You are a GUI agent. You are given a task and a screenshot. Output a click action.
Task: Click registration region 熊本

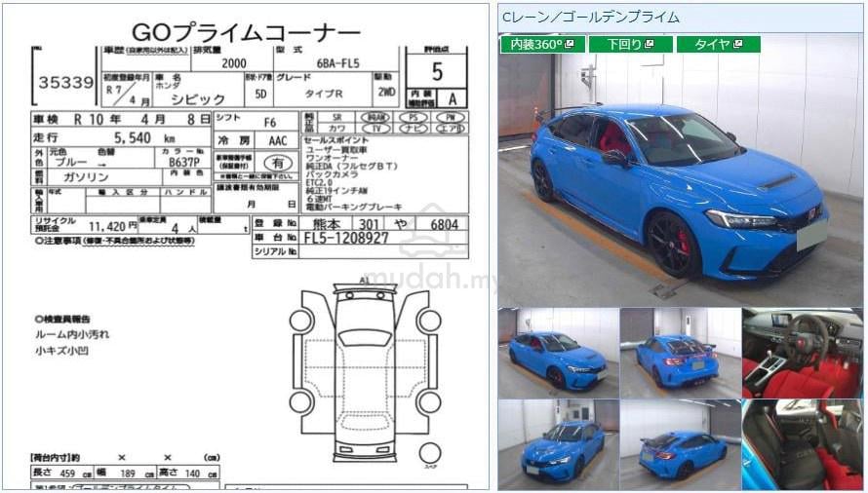pos(325,224)
